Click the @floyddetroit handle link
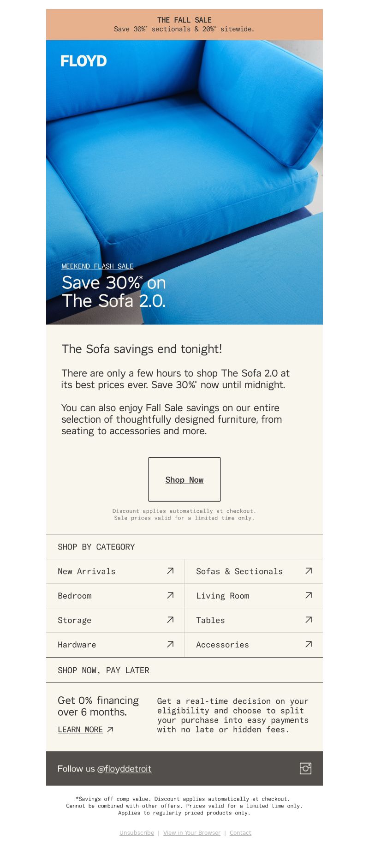The image size is (369, 868). (x=124, y=769)
